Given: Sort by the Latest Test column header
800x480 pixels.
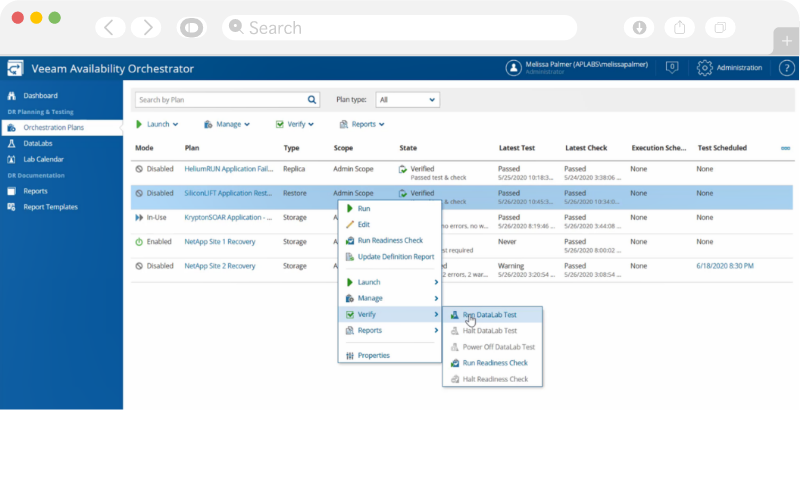Looking at the screenshot, I should (517, 148).
